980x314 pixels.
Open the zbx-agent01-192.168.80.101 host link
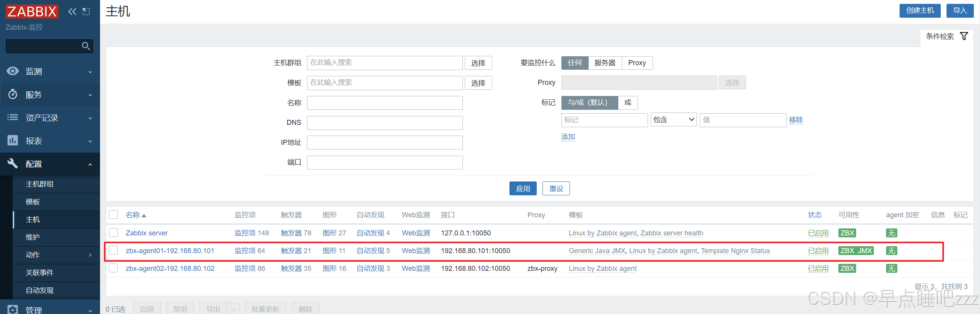(170, 251)
